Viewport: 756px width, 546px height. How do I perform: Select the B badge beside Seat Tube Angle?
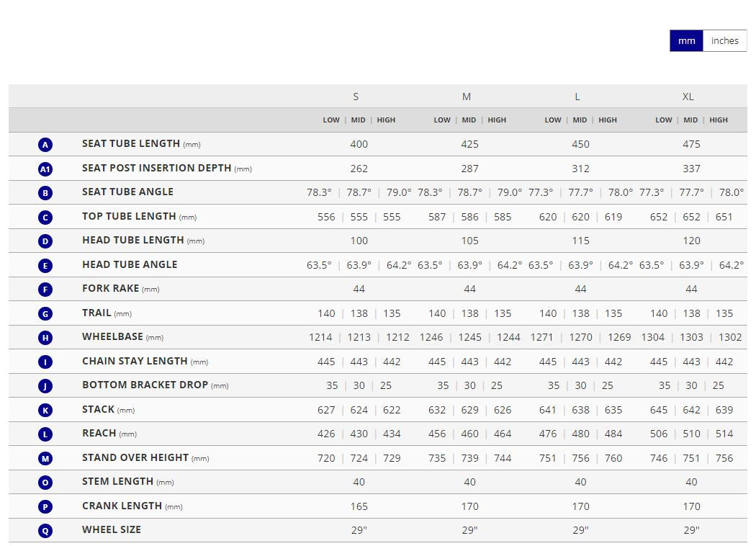[x=45, y=193]
